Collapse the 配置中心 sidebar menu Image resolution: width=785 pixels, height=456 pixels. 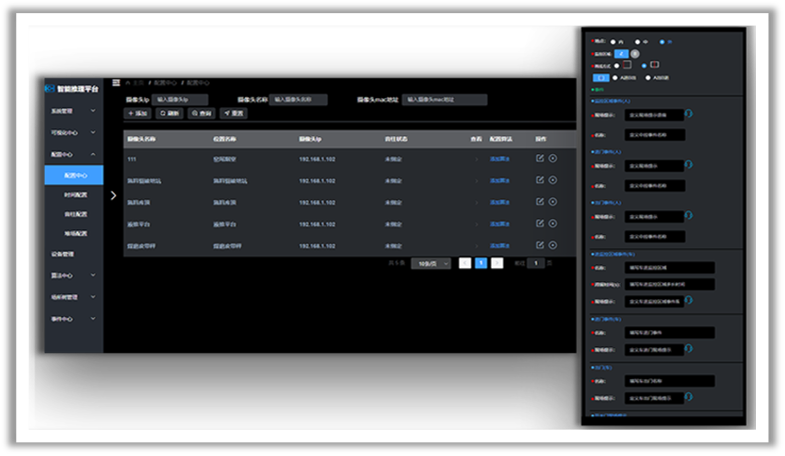click(x=73, y=154)
